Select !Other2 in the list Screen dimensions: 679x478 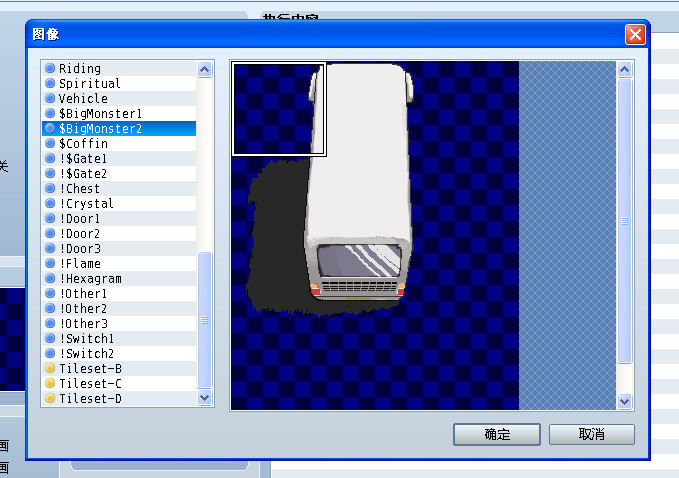(x=119, y=308)
